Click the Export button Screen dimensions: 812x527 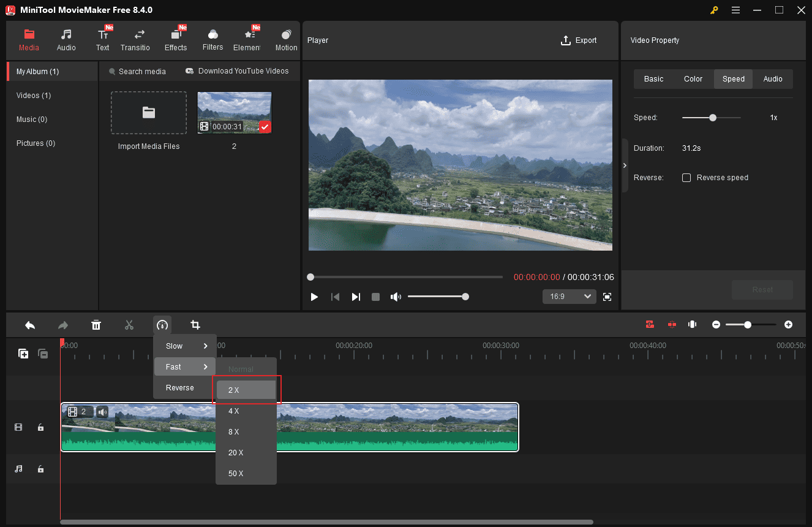(579, 40)
